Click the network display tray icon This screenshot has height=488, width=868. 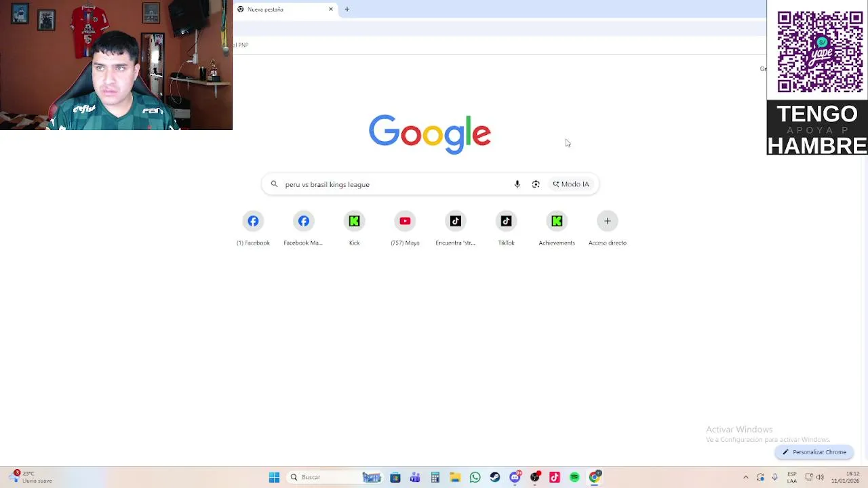tap(808, 477)
